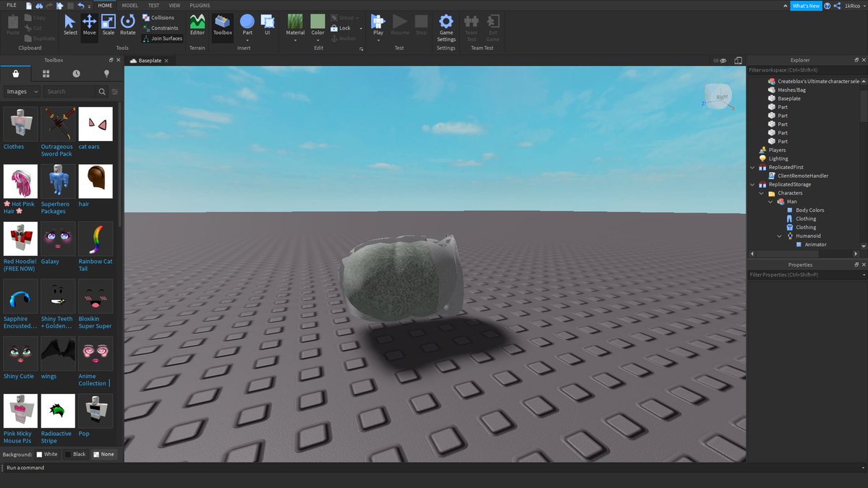
Task: Open Rainbow Cat Tail link
Action: coord(95,265)
